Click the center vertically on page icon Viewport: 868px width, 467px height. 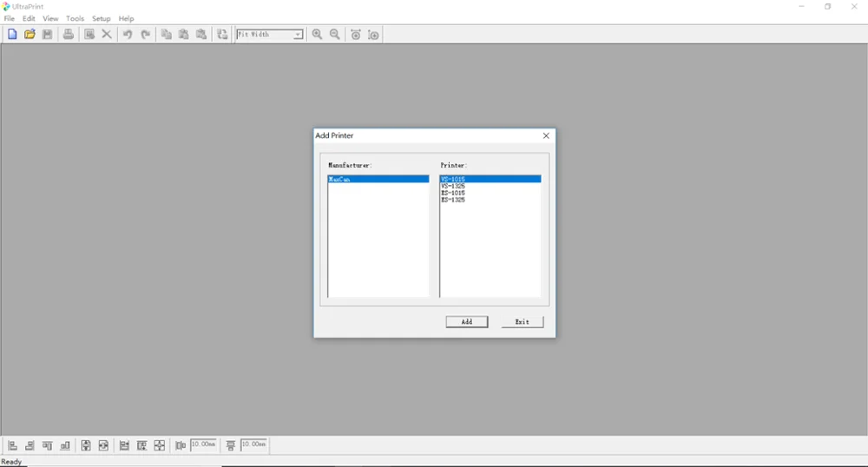[x=86, y=445]
